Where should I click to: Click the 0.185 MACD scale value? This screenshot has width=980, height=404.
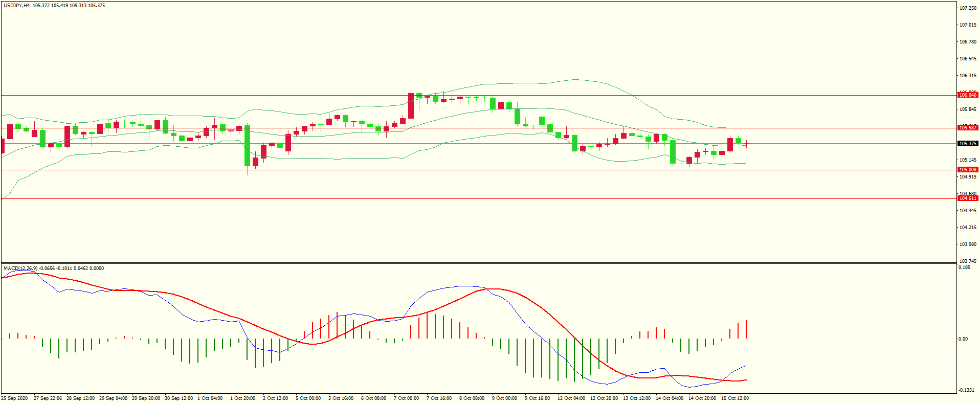pyautogui.click(x=964, y=267)
